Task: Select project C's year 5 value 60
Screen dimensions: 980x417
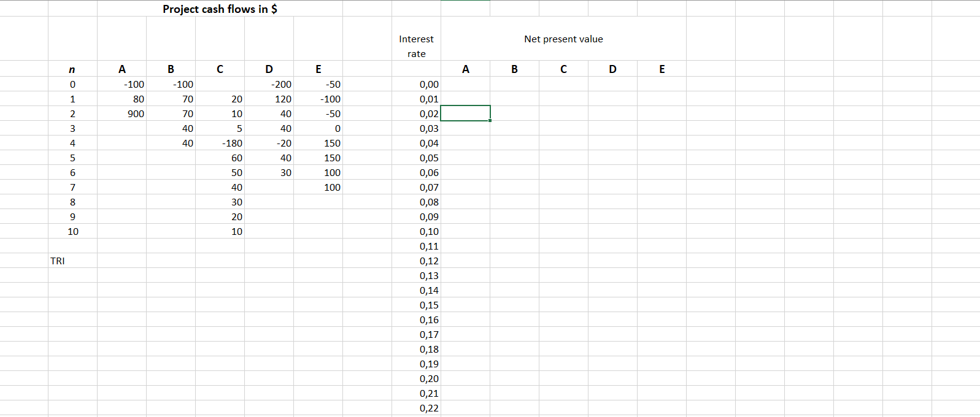Action: click(x=220, y=158)
